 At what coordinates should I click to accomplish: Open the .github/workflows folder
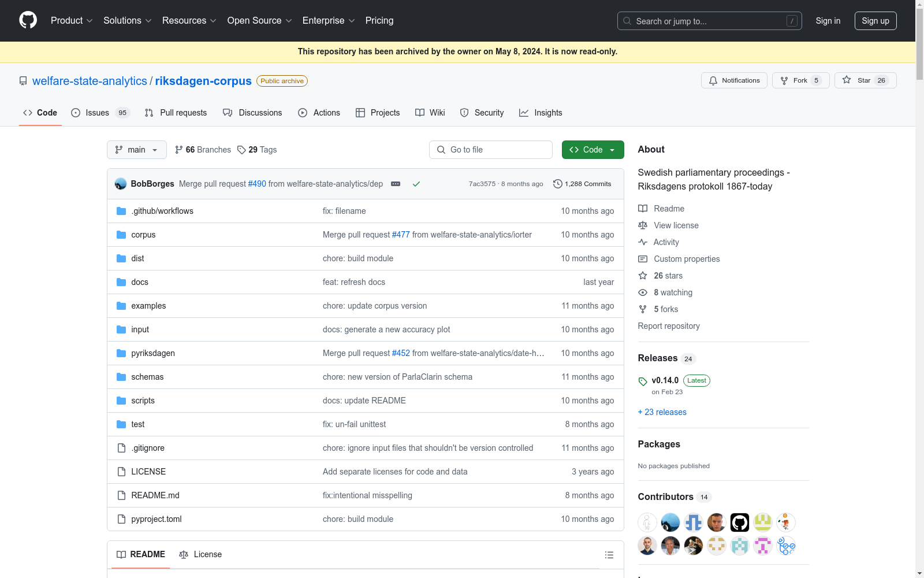pos(162,211)
